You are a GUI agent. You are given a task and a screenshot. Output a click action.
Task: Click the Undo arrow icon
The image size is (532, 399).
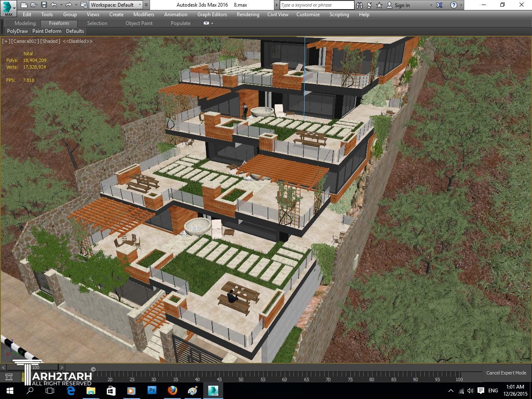[54, 5]
